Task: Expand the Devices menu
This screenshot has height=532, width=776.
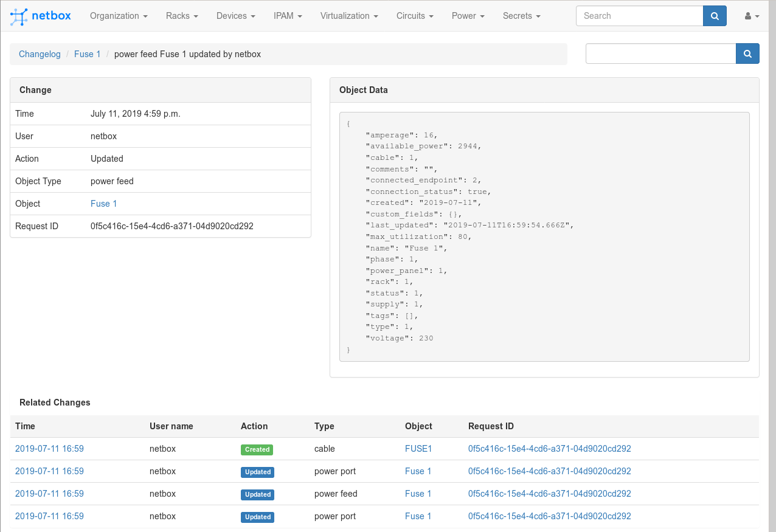Action: pos(236,16)
